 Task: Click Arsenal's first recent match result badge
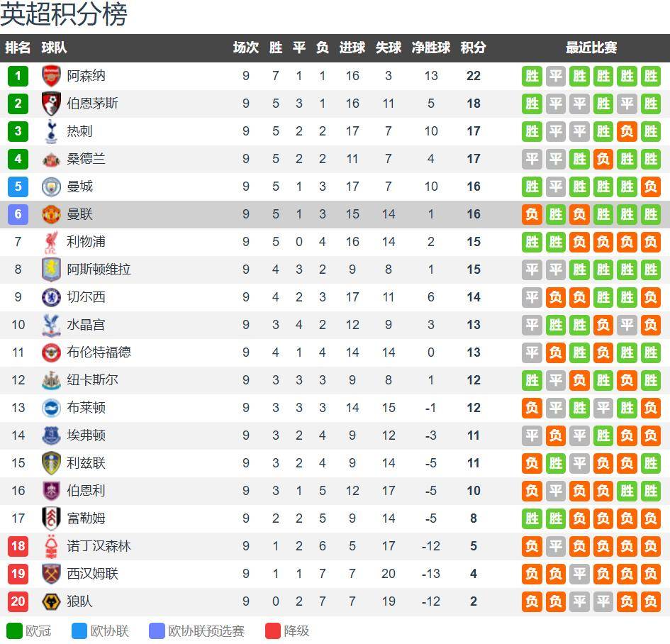(x=532, y=76)
